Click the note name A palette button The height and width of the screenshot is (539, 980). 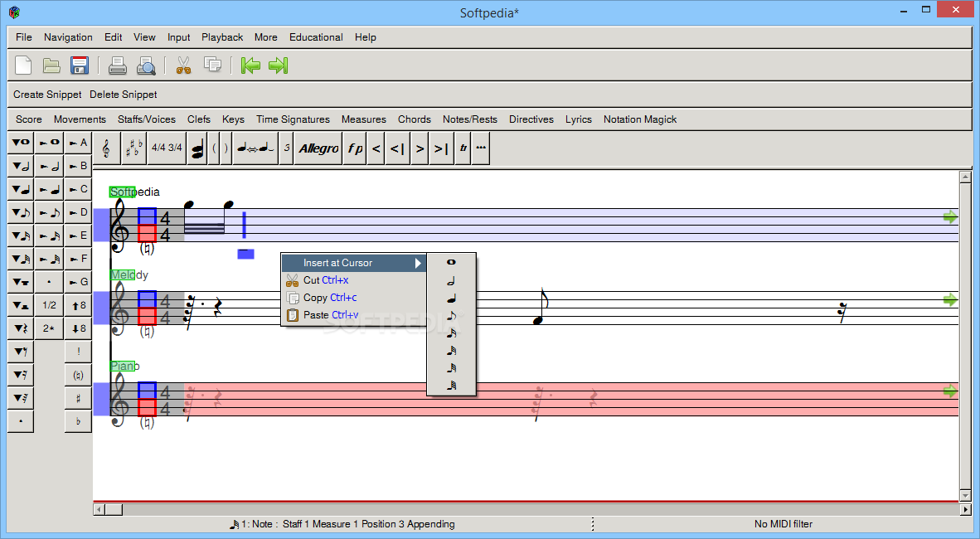coord(78,143)
